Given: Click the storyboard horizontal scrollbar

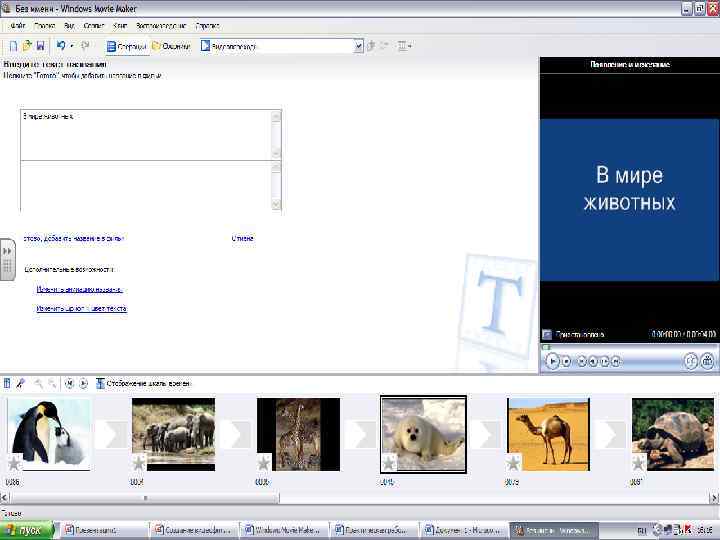Looking at the screenshot, I should point(358,498).
